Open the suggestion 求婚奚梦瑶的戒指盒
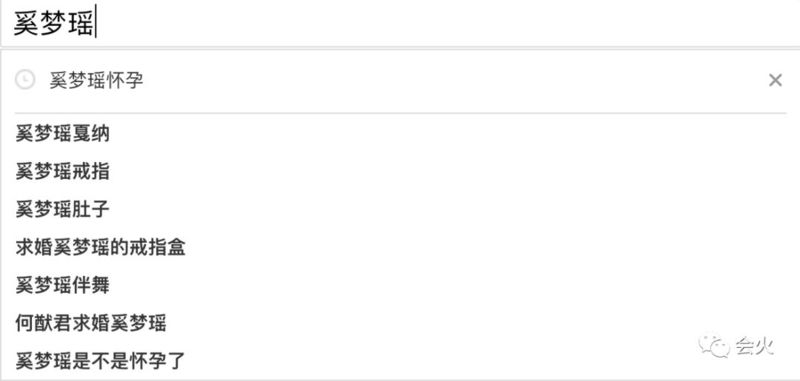 point(101,247)
